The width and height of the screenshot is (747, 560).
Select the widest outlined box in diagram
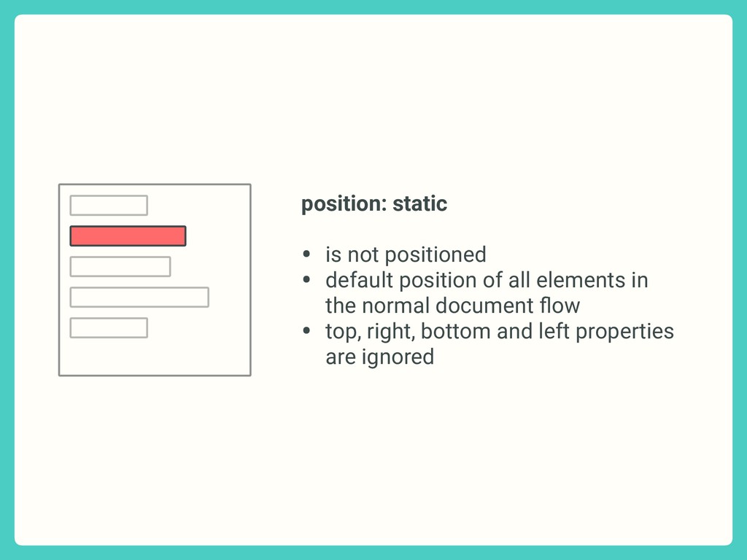coord(139,297)
